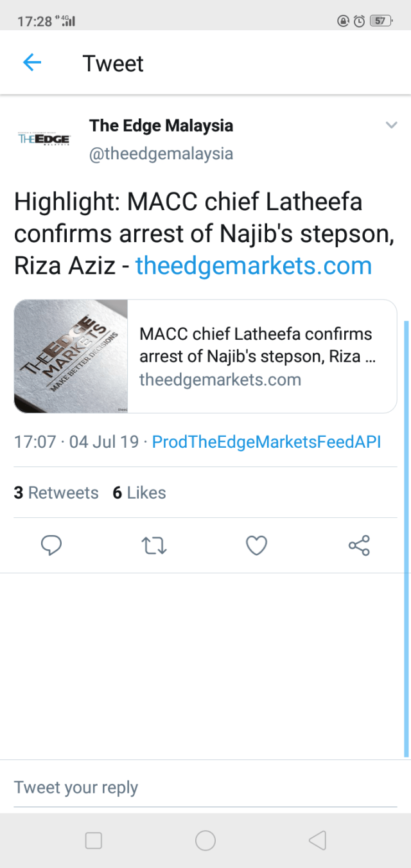View the 3 Retweets list
411x868 pixels.
pos(57,493)
